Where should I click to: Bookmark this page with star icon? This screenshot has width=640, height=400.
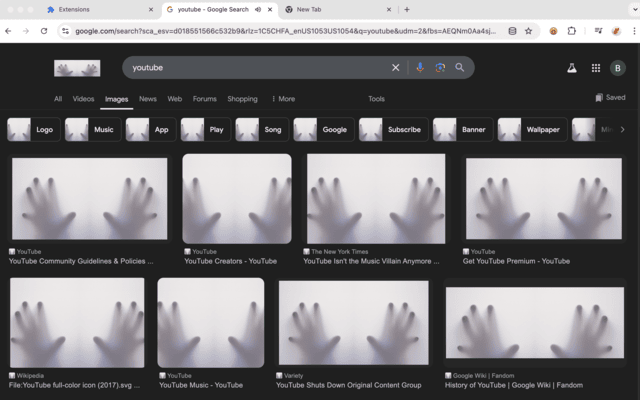pos(529,31)
